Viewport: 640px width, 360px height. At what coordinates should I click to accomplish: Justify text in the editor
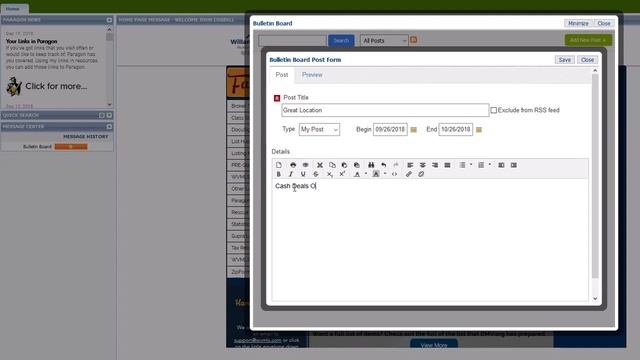pos(447,165)
